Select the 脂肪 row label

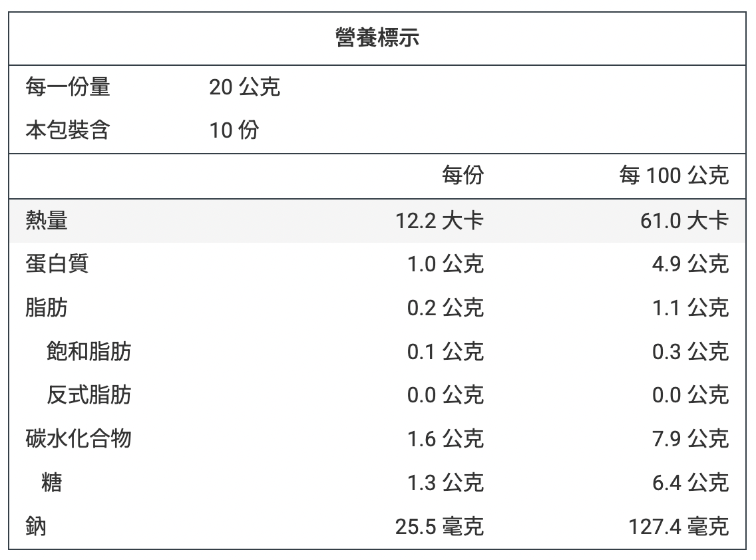[47, 308]
